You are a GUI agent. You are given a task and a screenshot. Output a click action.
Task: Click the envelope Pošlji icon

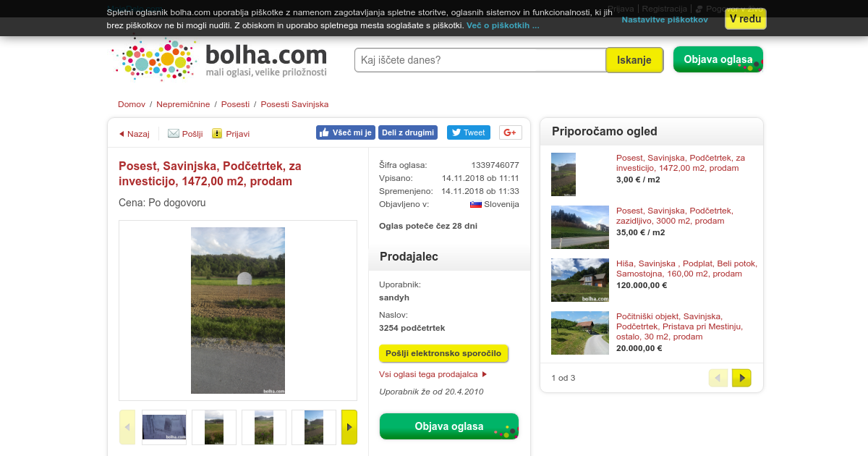(174, 133)
